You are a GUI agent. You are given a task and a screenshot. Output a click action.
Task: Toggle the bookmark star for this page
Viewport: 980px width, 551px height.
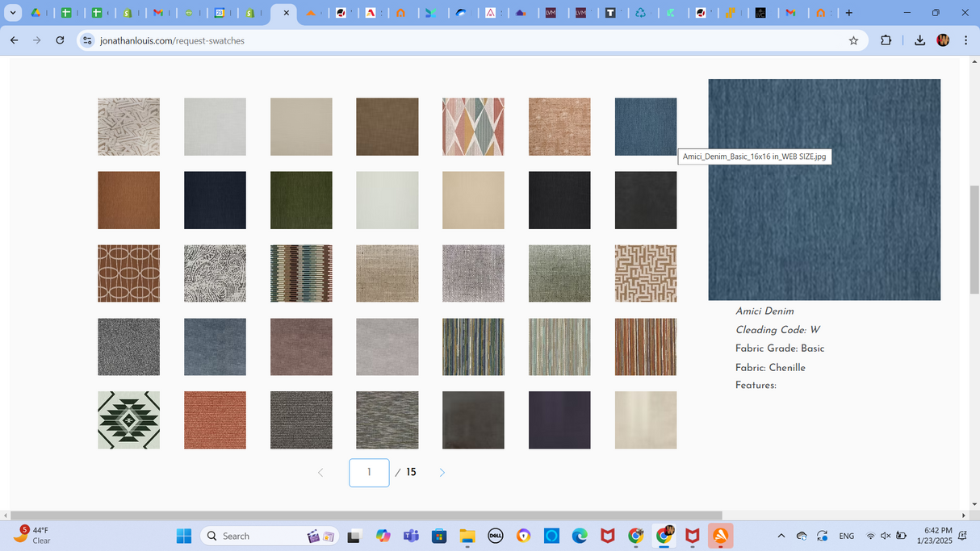[853, 40]
